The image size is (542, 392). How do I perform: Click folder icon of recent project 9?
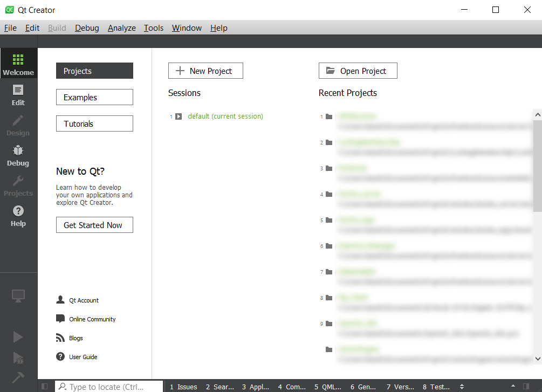(329, 324)
